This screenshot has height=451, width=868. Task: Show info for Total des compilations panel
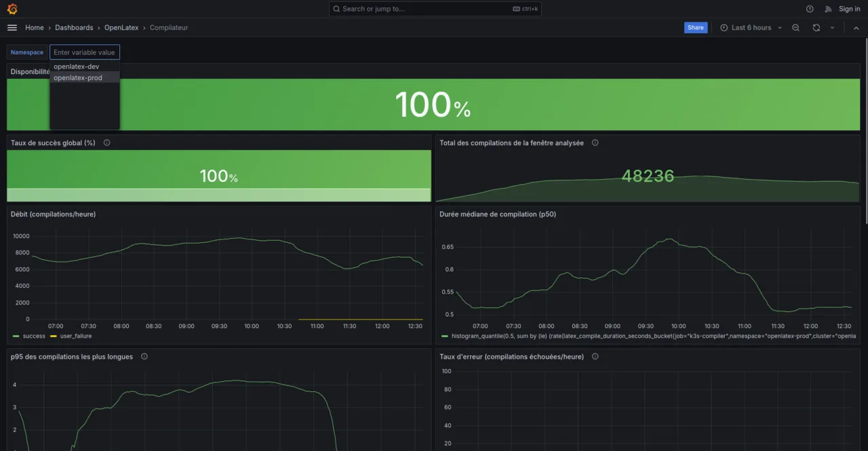[595, 143]
